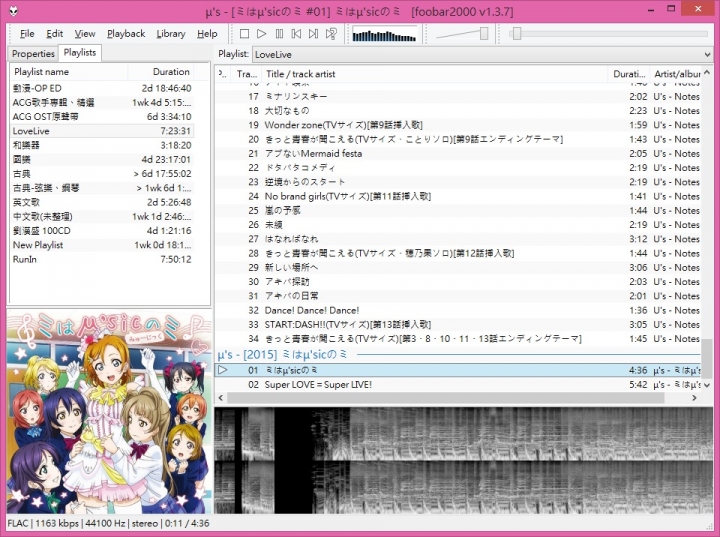Click the spectrum visualizer in toolbar
Image resolution: width=720 pixels, height=537 pixels.
384,35
